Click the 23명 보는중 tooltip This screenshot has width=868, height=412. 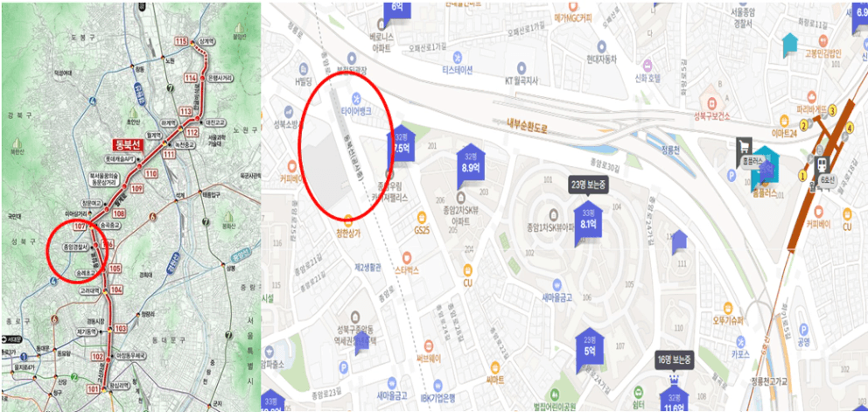[589, 185]
